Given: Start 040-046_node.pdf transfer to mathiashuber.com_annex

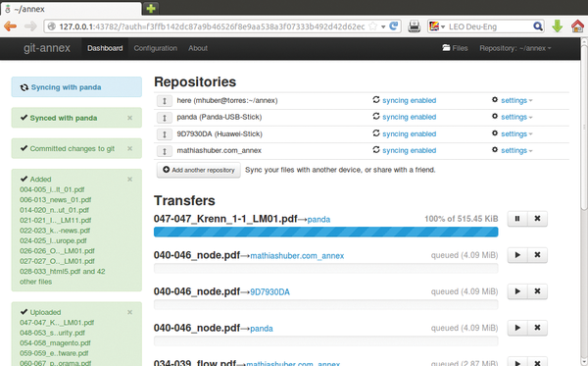Looking at the screenshot, I should [517, 255].
